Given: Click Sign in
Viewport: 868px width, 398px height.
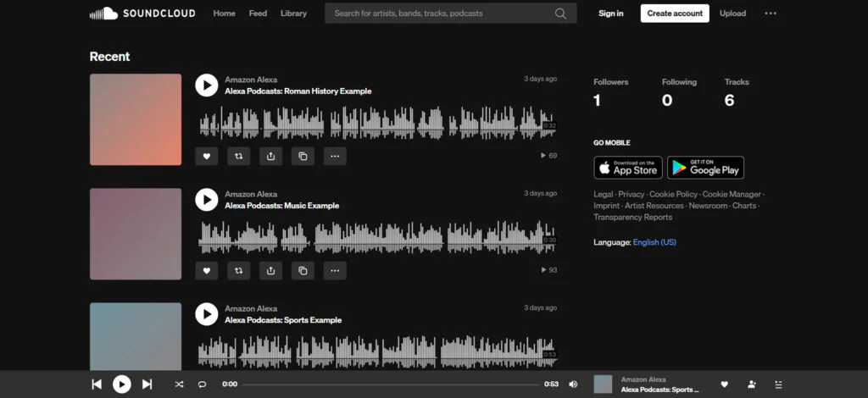Looking at the screenshot, I should 610,14.
